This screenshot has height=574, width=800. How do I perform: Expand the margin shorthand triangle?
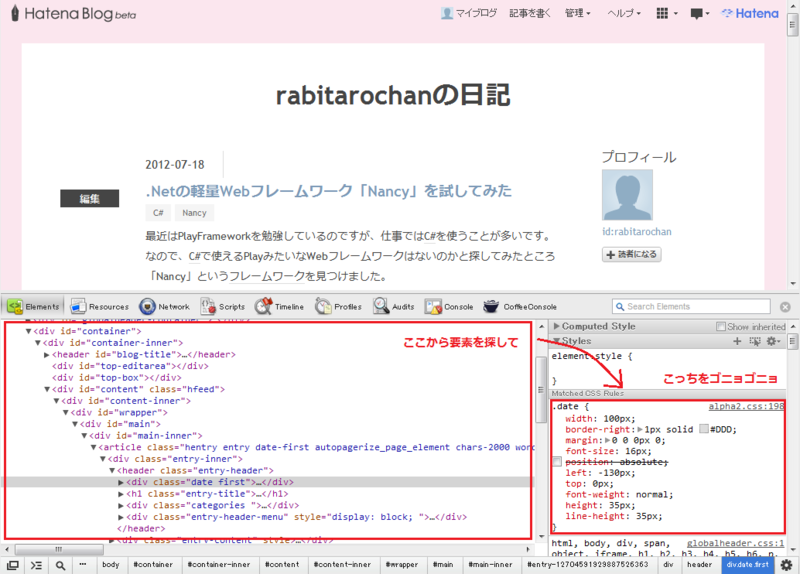coord(607,440)
